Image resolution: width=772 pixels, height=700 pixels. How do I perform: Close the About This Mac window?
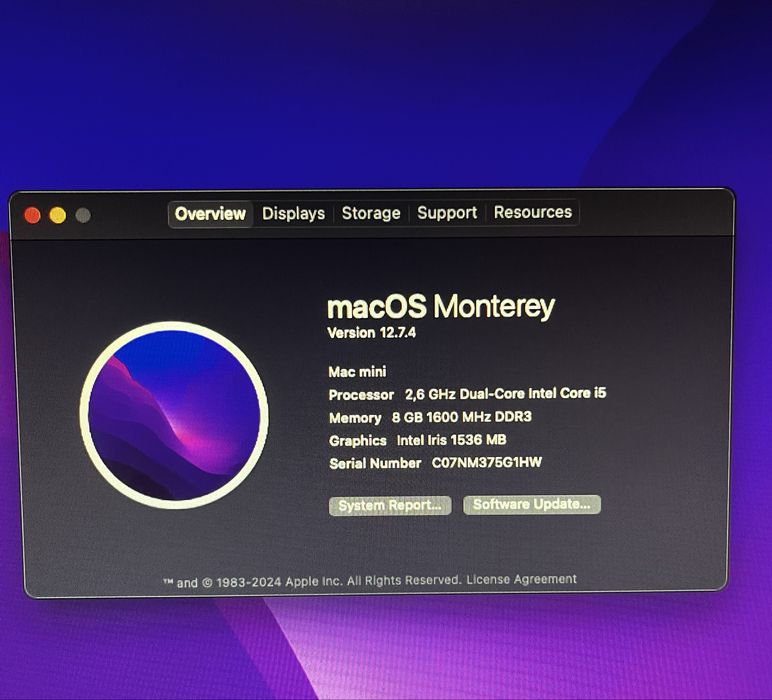32,215
